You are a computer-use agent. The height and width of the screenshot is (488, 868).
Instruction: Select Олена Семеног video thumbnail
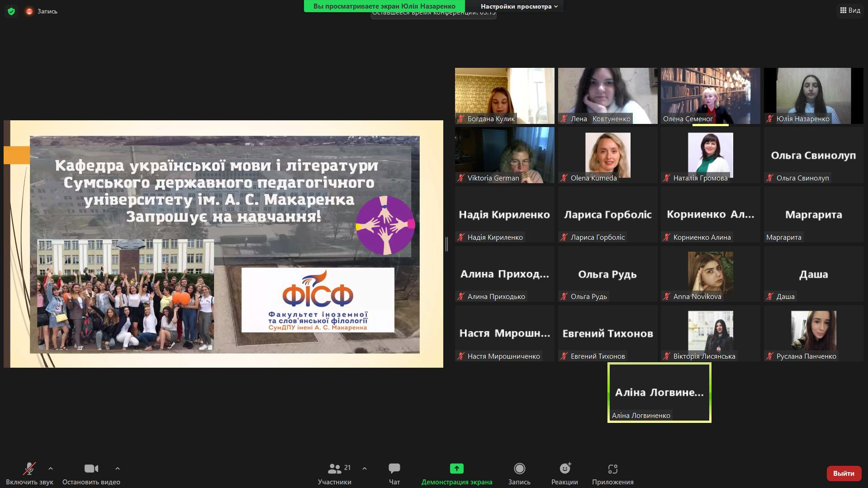710,96
